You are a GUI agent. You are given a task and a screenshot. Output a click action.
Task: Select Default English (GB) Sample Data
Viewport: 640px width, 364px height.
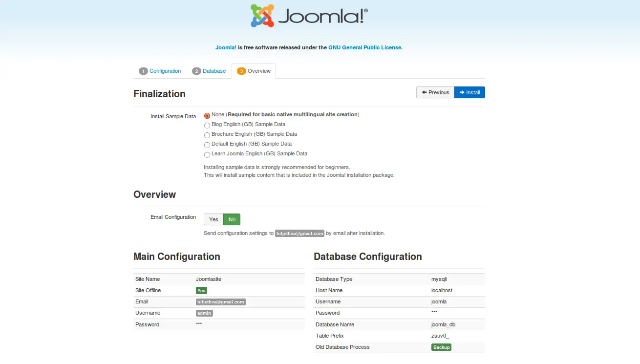[207, 145]
